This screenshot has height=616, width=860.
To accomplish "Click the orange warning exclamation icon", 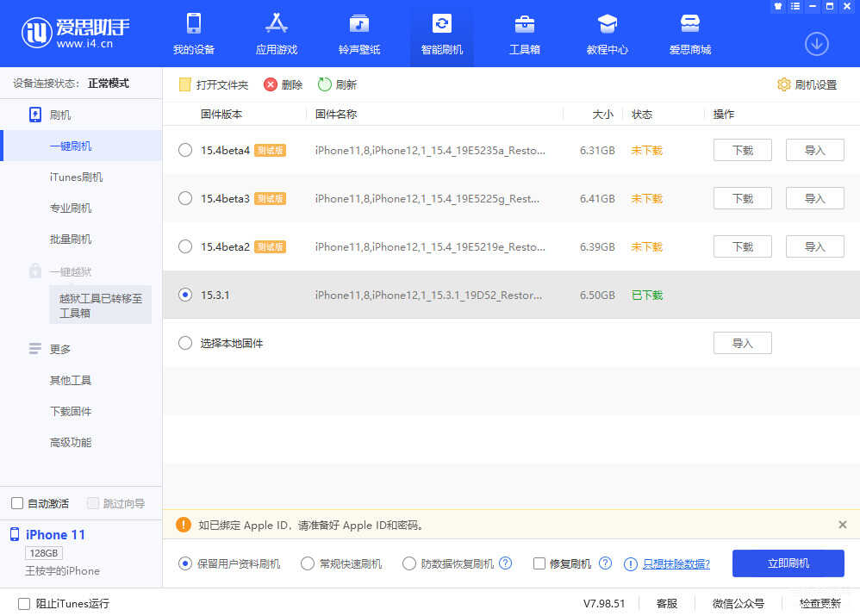I will click(x=184, y=525).
